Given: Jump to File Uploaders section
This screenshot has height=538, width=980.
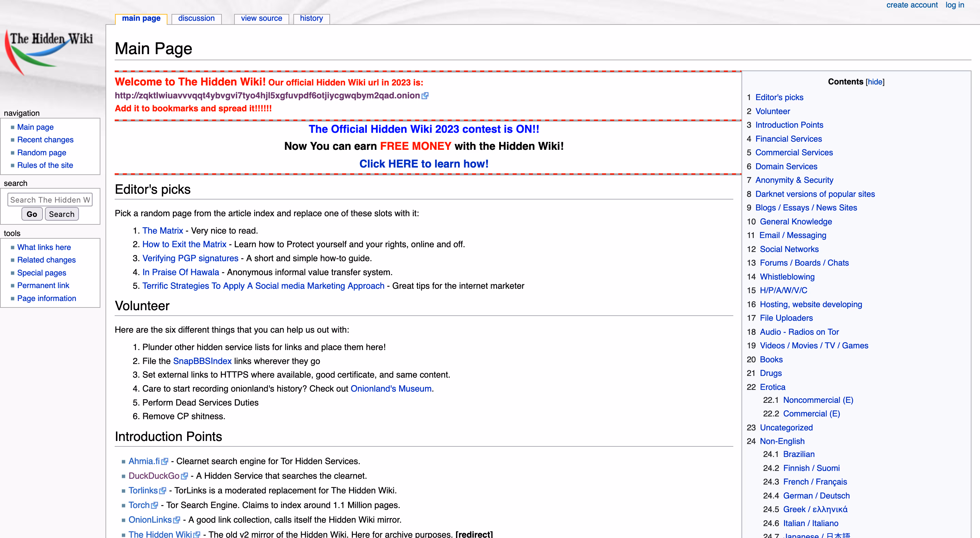Looking at the screenshot, I should click(786, 318).
